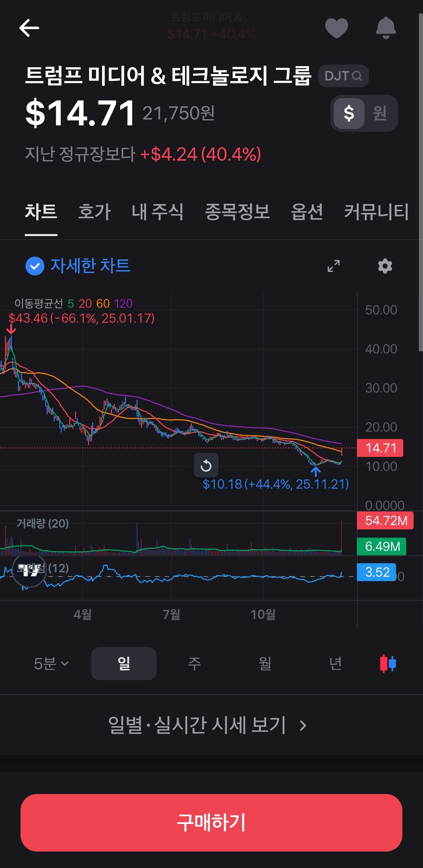Image resolution: width=423 pixels, height=868 pixels.
Task: Tap the 30.00 price axis label
Action: pos(381,388)
